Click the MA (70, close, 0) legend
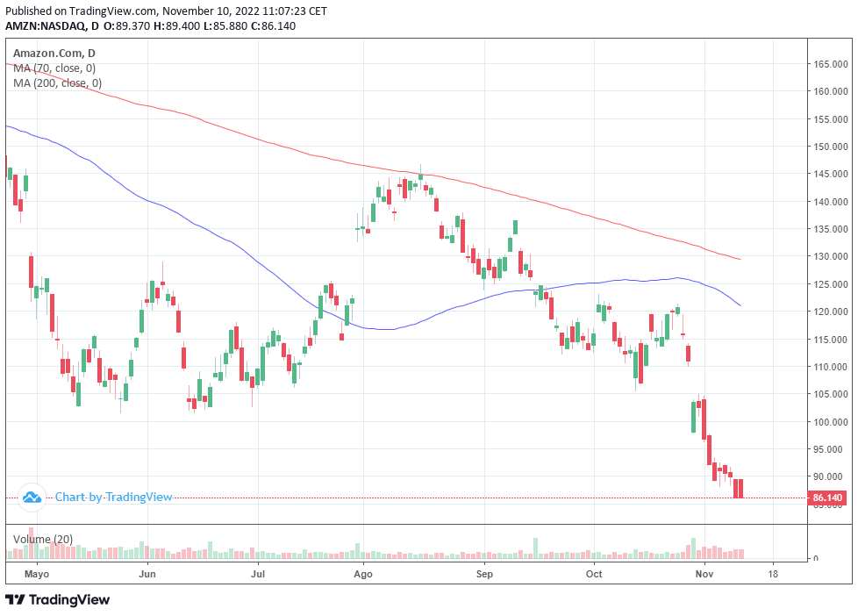Viewport: 858px width, 616px height. pos(54,68)
